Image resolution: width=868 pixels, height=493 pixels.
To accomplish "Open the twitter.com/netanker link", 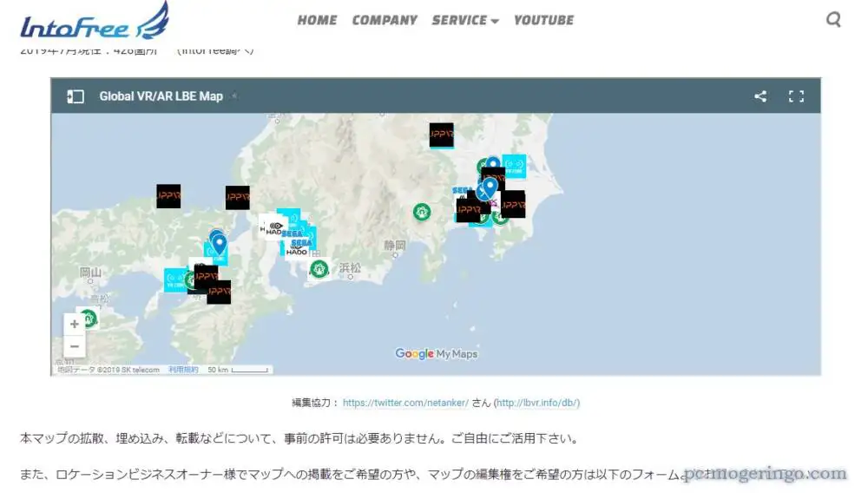I will click(405, 403).
